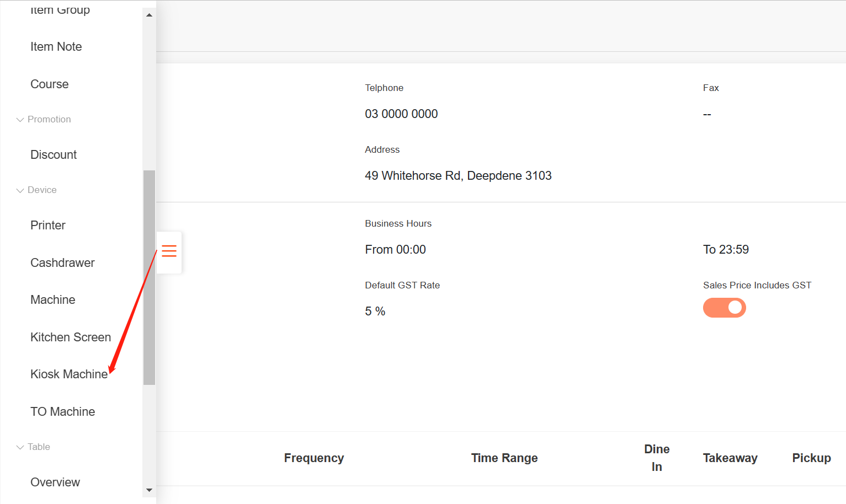The width and height of the screenshot is (846, 504).
Task: Click the sidebar scroll down arrow
Action: 149,490
